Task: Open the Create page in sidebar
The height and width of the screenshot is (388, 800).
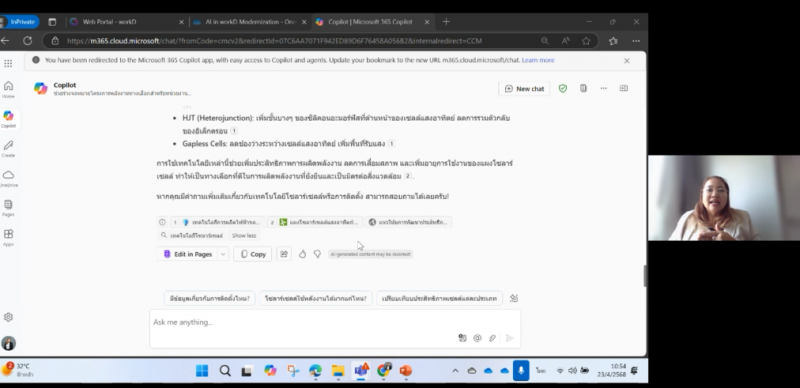Action: click(8, 149)
